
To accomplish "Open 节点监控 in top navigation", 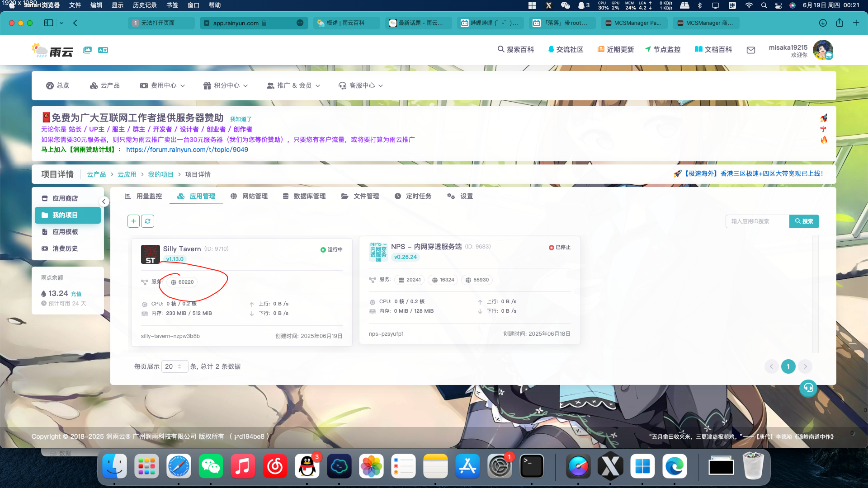I will pos(663,49).
